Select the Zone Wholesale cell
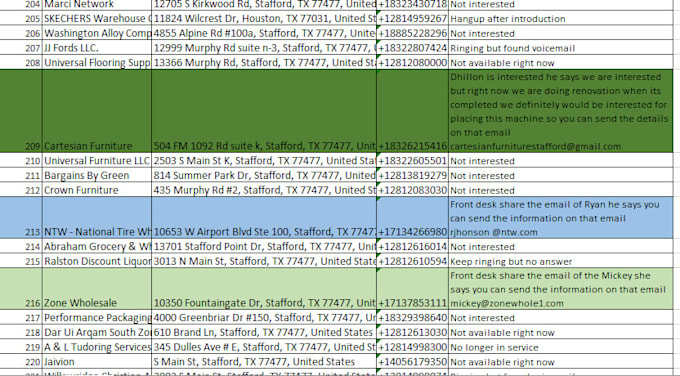Screen dimensions: 680x376 97,289
